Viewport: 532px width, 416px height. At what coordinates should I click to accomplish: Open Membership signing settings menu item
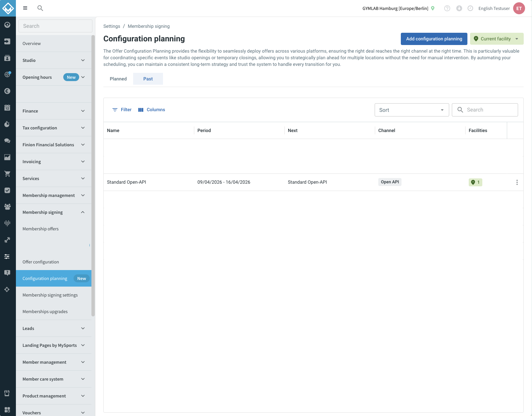click(54, 295)
